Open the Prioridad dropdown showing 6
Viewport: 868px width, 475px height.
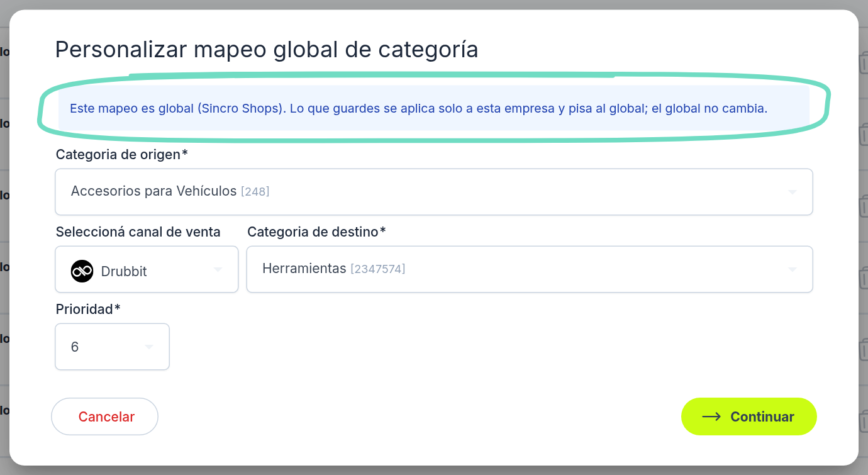click(112, 347)
